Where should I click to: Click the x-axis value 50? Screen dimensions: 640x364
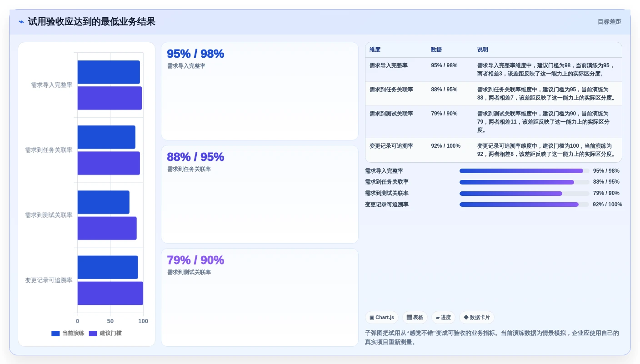pos(110,321)
